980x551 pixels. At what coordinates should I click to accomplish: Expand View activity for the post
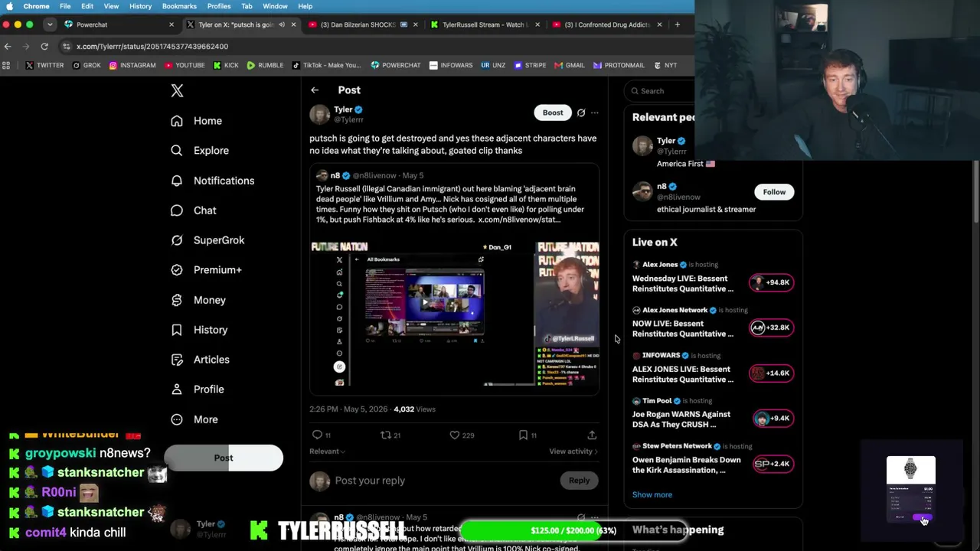tap(573, 452)
